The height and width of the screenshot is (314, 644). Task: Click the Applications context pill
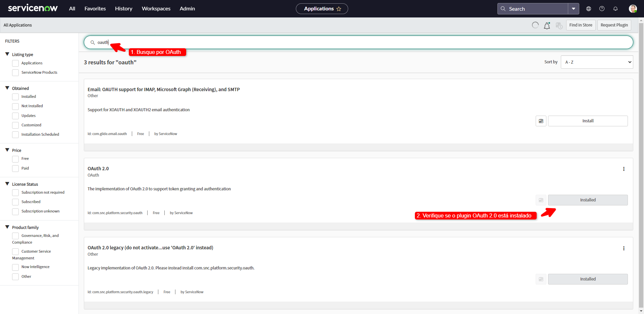(322, 9)
